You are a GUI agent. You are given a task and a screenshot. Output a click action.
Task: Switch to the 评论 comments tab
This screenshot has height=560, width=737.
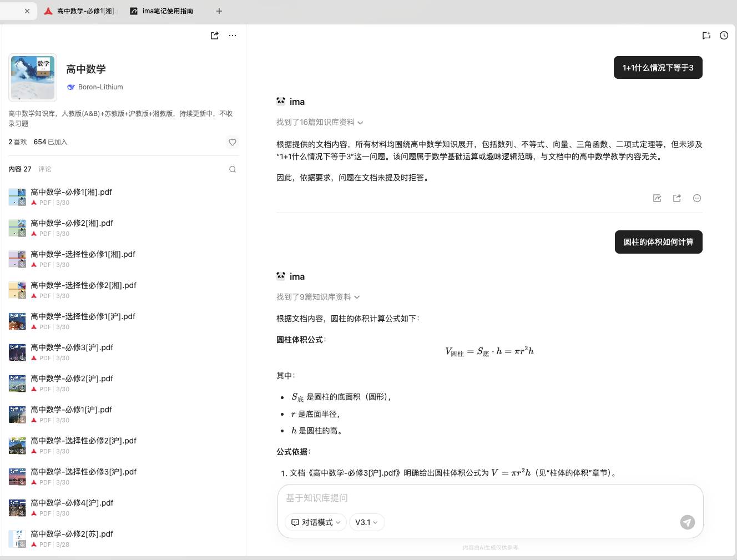click(45, 169)
